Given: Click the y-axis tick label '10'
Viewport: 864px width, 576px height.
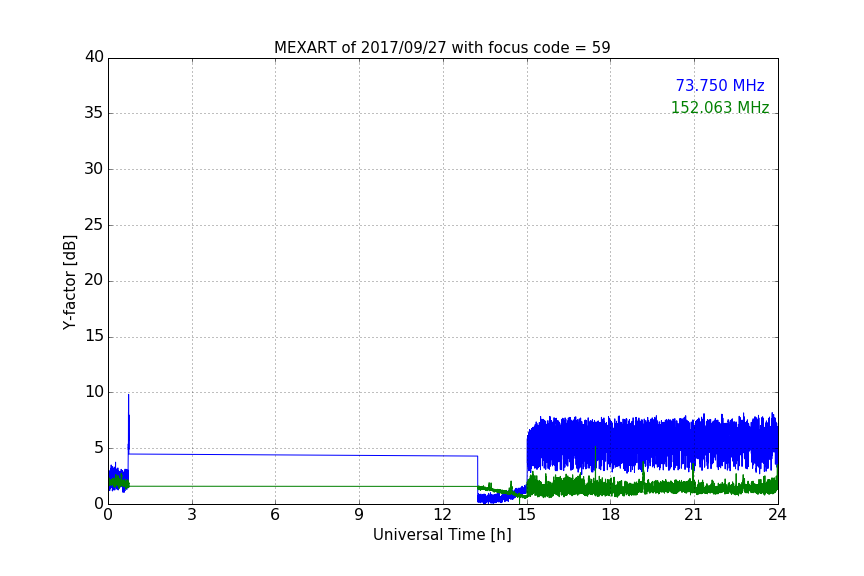Looking at the screenshot, I should (x=94, y=392).
